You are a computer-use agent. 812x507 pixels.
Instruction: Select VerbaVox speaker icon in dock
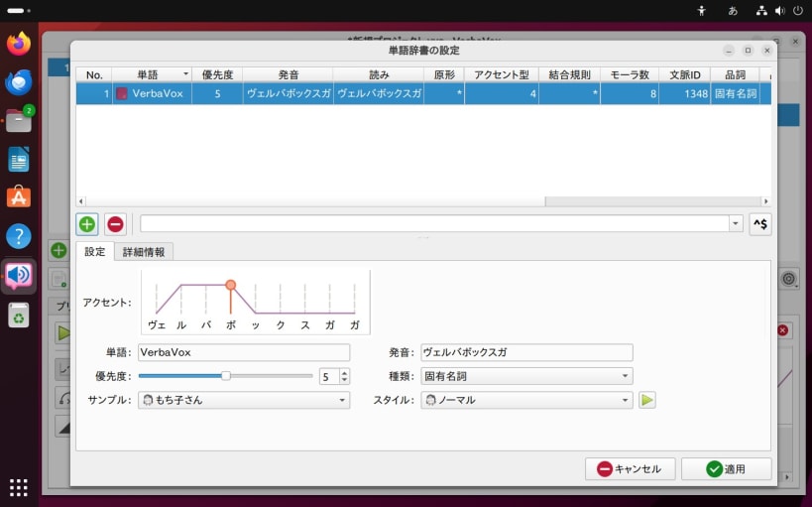[19, 275]
